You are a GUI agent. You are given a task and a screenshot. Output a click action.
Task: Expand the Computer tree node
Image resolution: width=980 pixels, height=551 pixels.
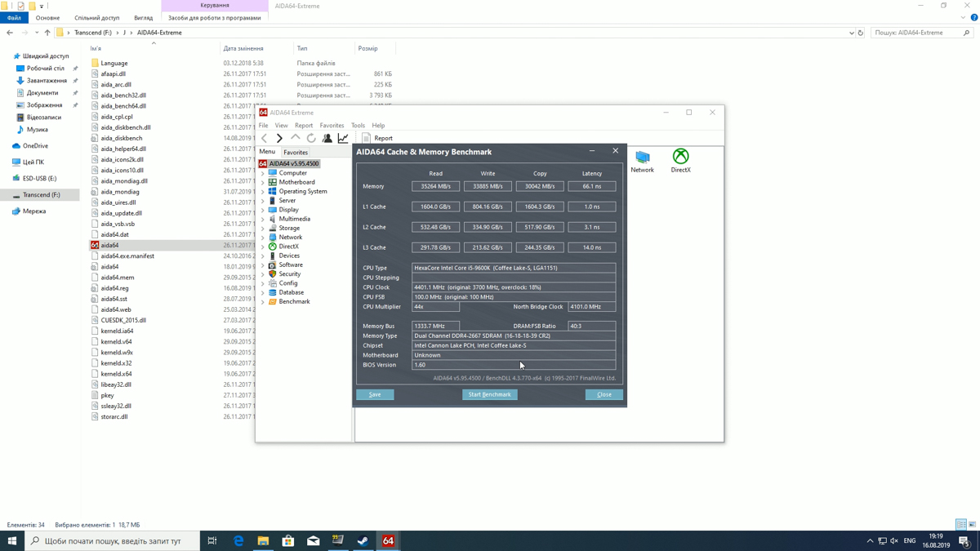263,173
